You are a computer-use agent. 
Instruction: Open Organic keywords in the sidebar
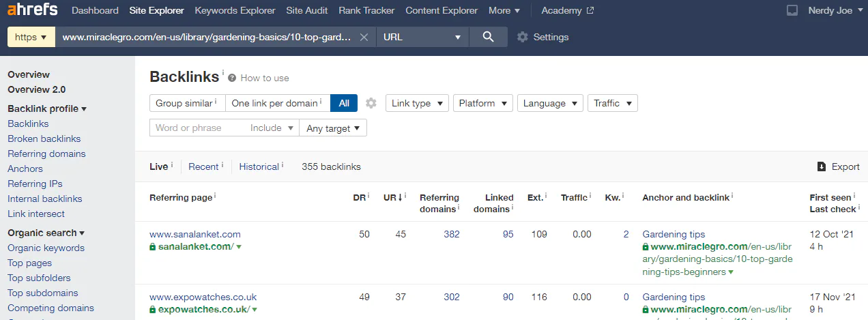[46, 248]
